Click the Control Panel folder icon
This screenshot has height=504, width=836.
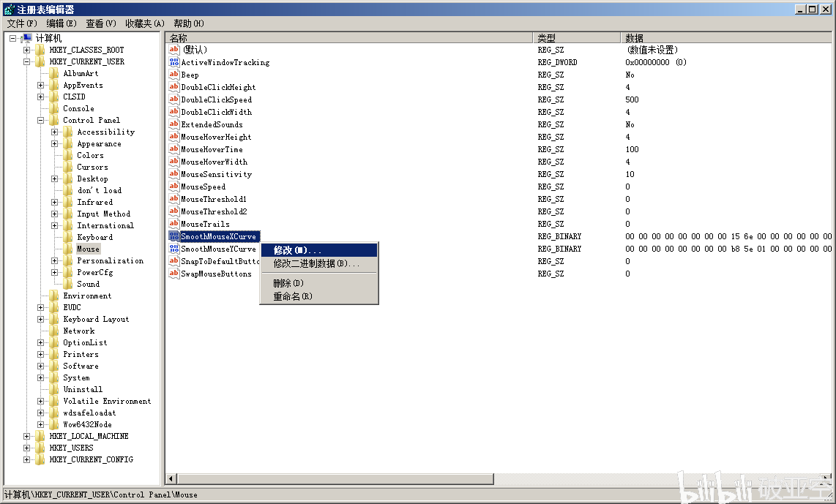tap(54, 121)
